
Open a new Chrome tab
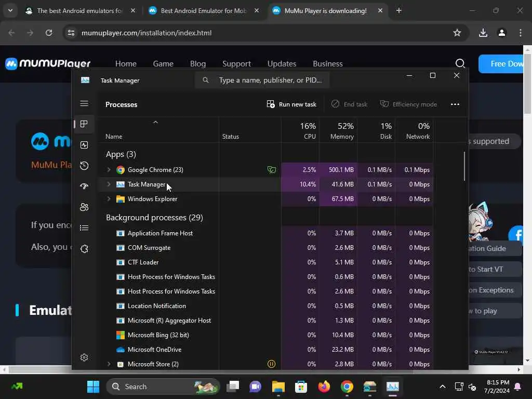[399, 10]
